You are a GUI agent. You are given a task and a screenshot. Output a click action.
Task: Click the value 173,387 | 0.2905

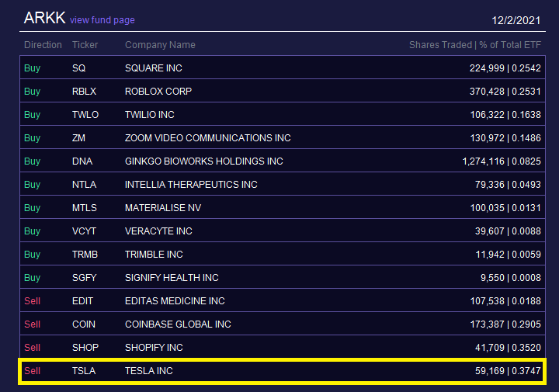(505, 324)
